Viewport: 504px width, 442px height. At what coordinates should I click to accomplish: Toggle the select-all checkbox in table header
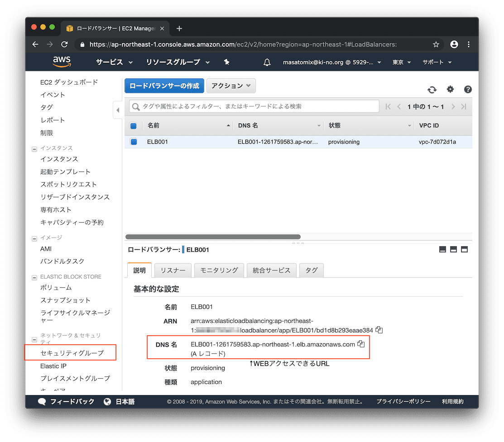(134, 126)
